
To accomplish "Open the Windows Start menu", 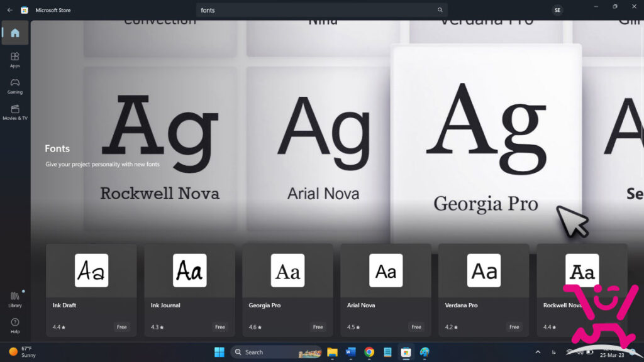I will pyautogui.click(x=219, y=352).
